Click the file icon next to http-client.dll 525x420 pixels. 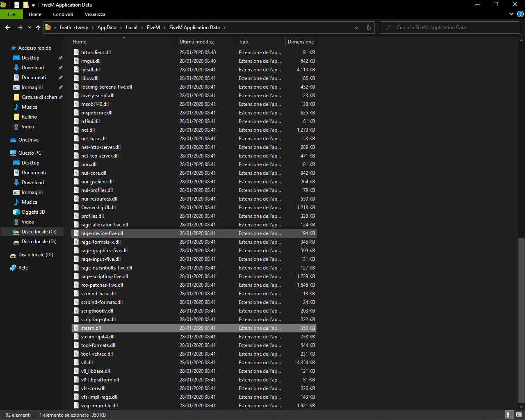76,52
